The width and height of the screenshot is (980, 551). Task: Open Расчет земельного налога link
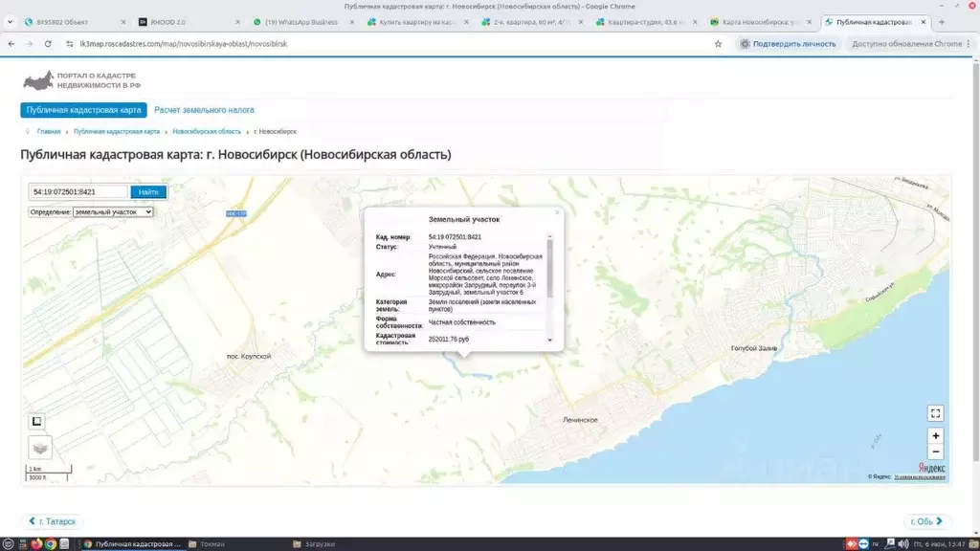(x=205, y=110)
